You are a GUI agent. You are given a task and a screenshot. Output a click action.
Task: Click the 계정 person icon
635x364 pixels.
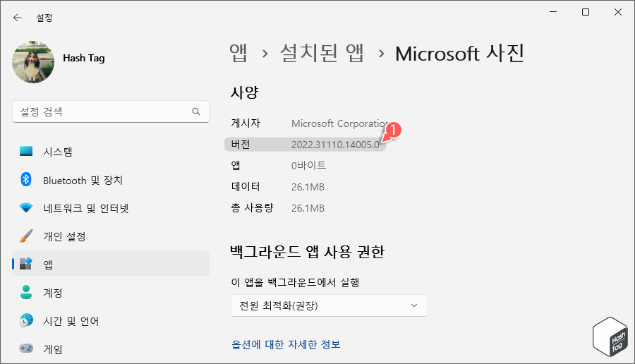click(26, 292)
